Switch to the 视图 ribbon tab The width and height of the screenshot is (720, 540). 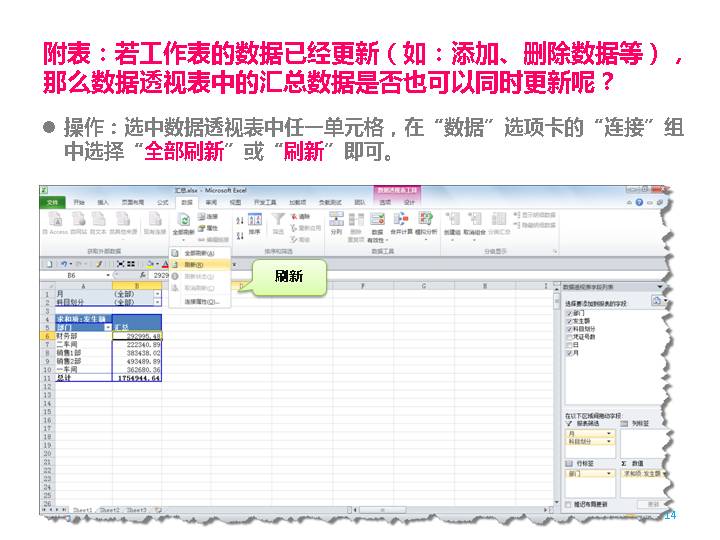(x=235, y=201)
